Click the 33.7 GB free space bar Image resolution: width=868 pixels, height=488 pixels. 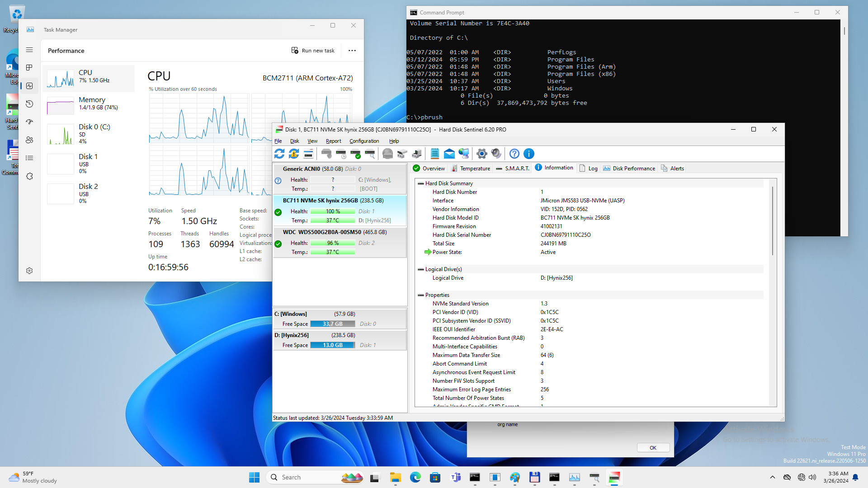tap(333, 324)
